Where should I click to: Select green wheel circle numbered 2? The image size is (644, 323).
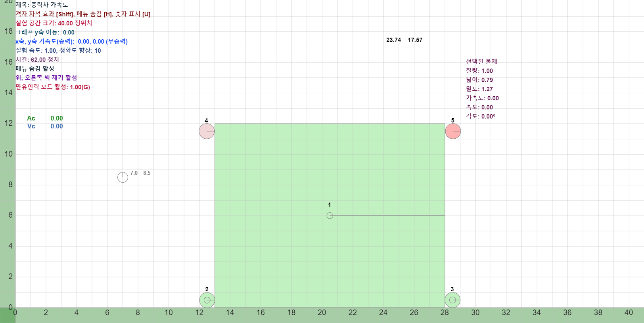tap(207, 300)
